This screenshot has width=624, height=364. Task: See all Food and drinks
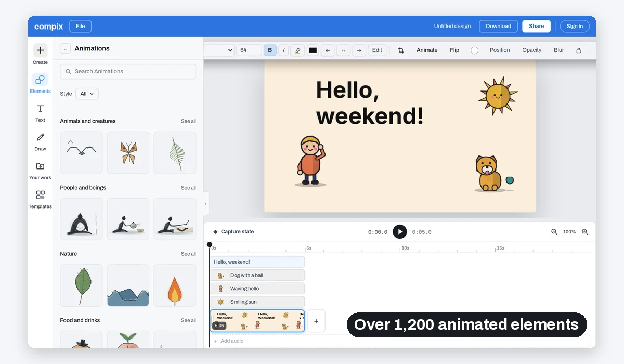tap(189, 320)
